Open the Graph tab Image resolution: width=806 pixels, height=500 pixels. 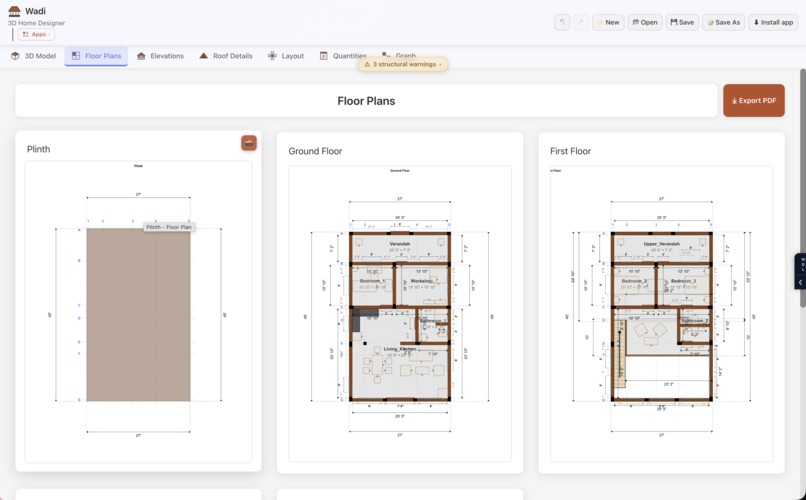(x=399, y=55)
